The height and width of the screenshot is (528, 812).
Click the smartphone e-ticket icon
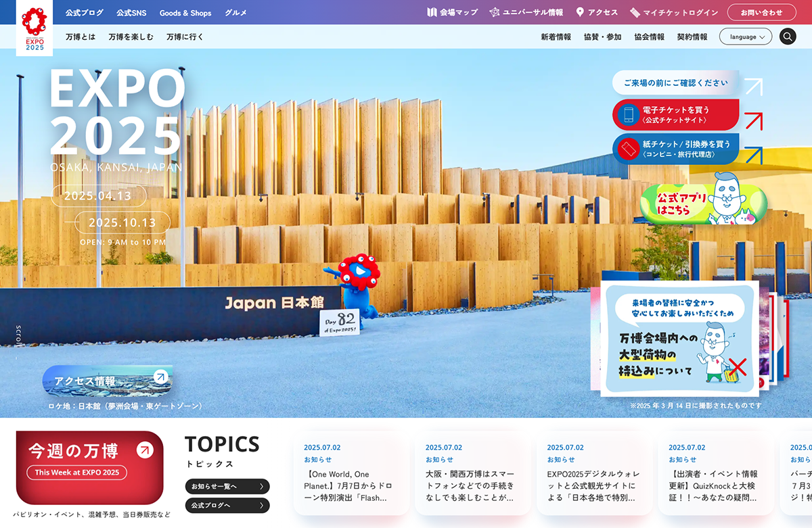coord(629,115)
